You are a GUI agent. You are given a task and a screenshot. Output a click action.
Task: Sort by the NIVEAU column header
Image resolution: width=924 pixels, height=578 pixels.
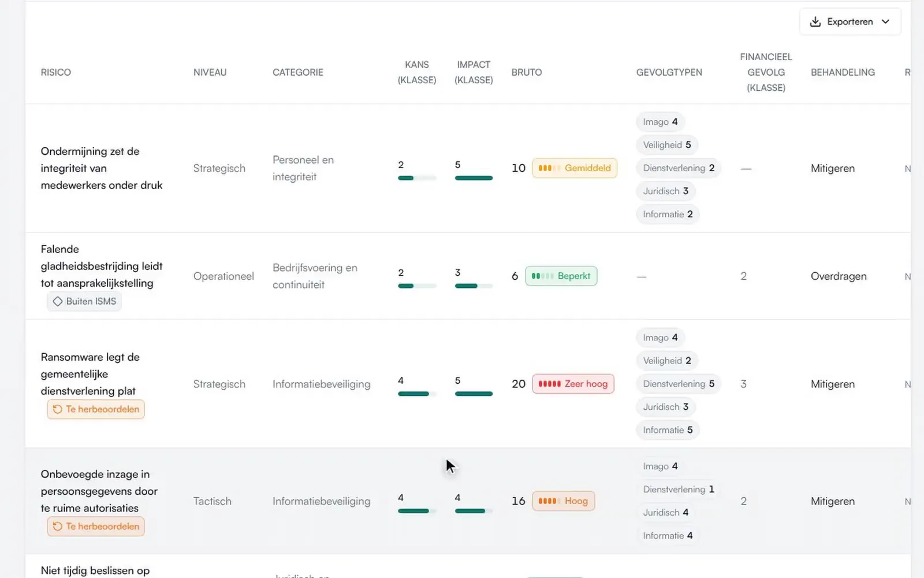tap(210, 72)
